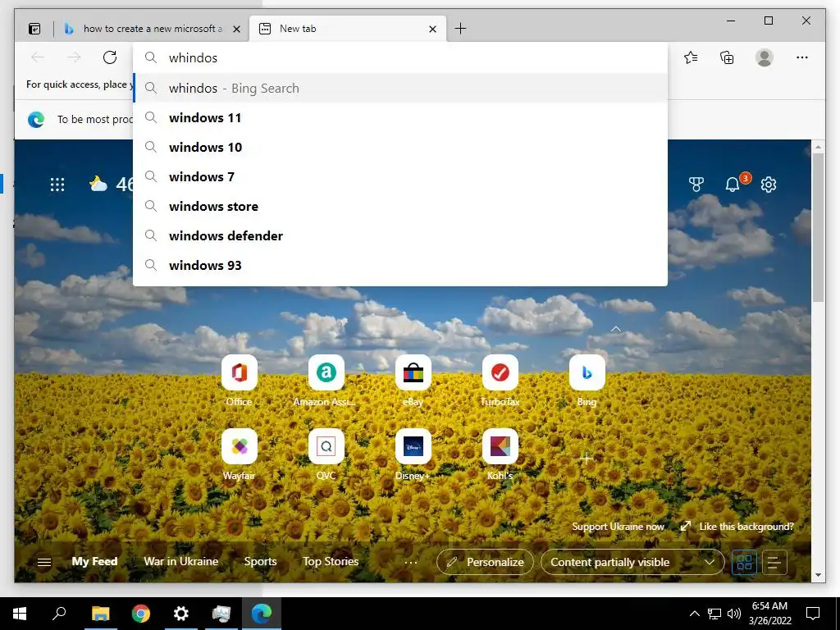Select windows store suggestion
Viewport: 840px width, 630px height.
point(400,206)
